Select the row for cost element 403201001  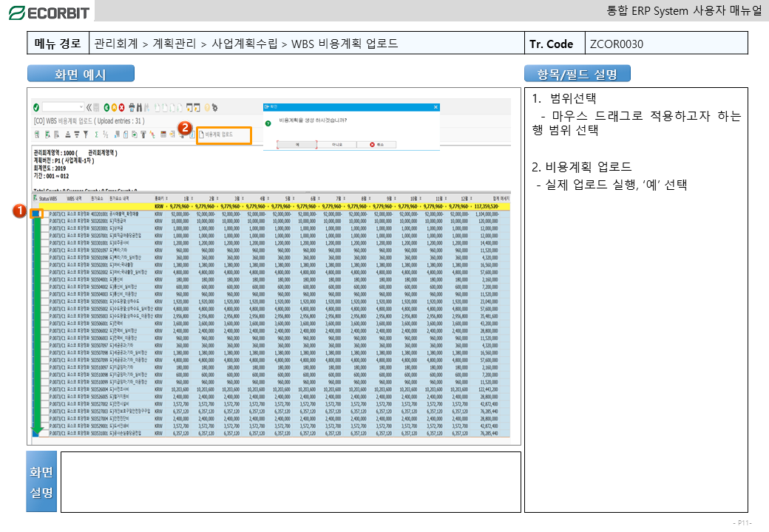37,214
